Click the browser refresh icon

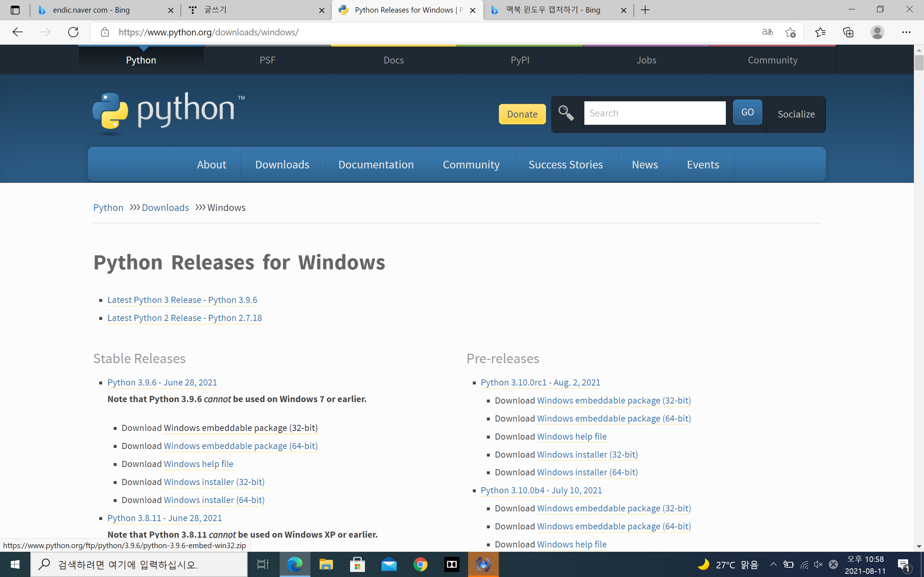click(73, 32)
